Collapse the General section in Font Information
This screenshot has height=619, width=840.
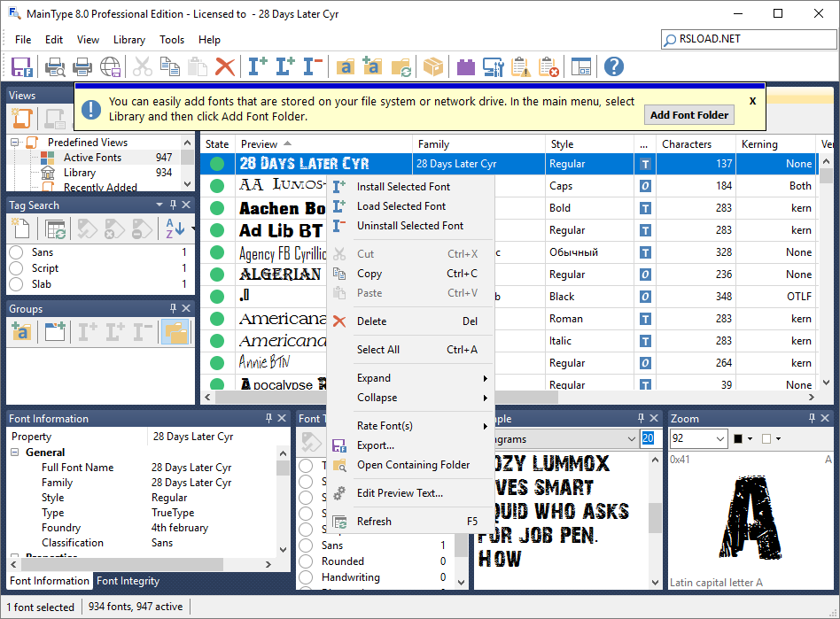point(15,453)
